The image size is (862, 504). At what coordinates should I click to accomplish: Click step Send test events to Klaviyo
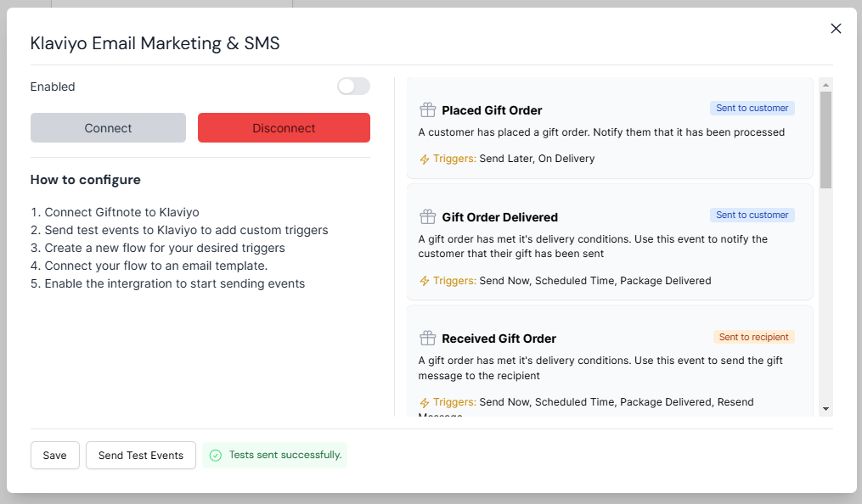coord(179,230)
